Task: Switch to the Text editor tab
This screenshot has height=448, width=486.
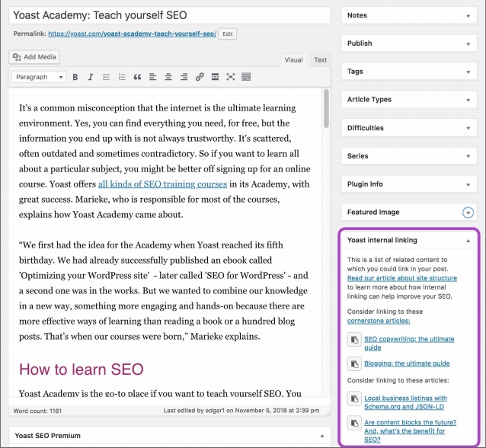Action: point(320,60)
